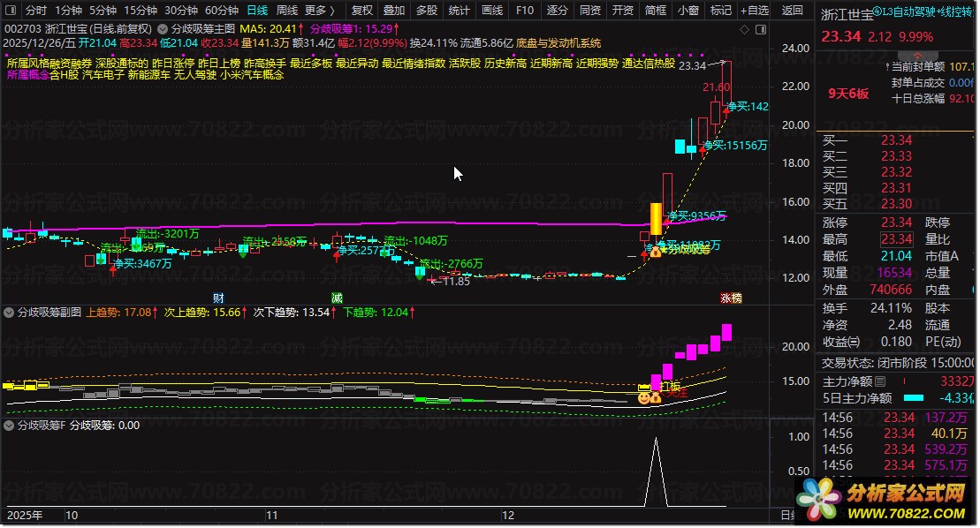The height and width of the screenshot is (528, 980).
Task: Click the 汽车电子 concept tag
Action: (103, 74)
